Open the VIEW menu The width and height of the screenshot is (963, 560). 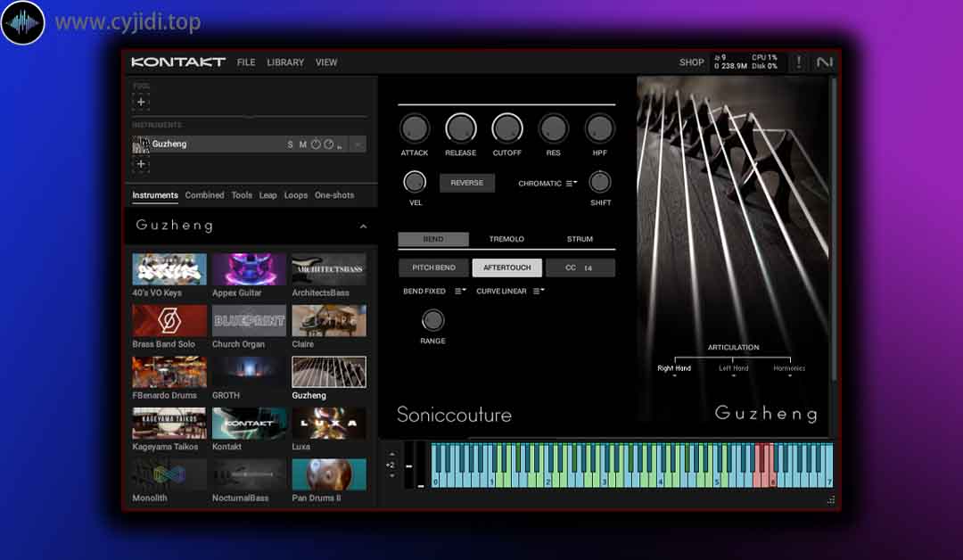[326, 62]
